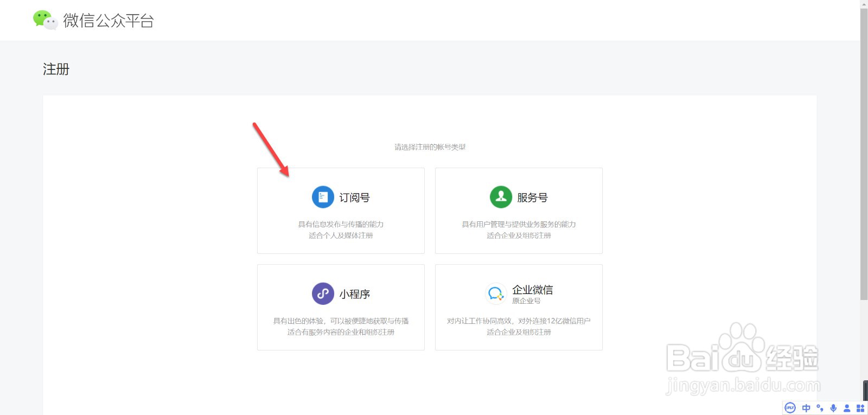
Task: Click the text 具有用户管理与提供业务服务的能力
Action: [519, 224]
